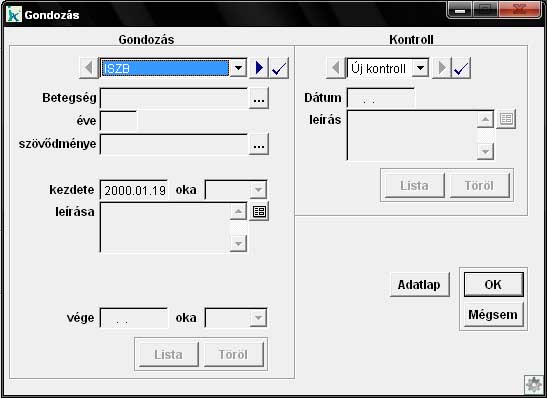Open the Új kontroll dropdown
547x398 pixels.
(420, 68)
